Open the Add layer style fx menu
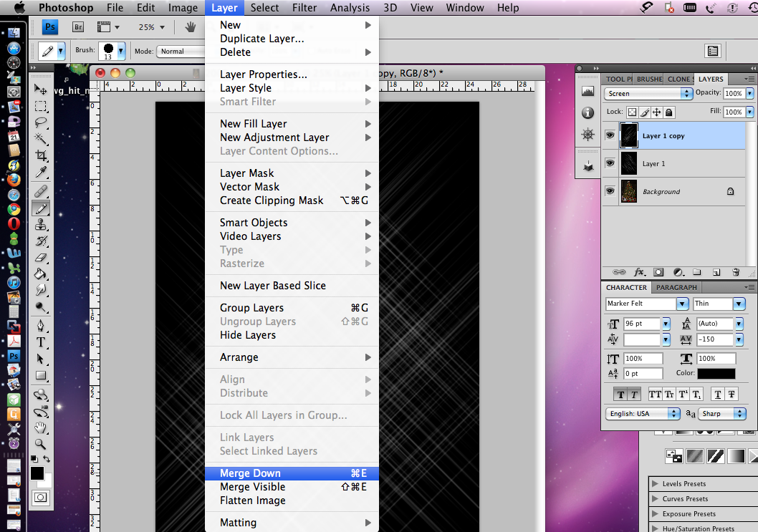 point(639,272)
